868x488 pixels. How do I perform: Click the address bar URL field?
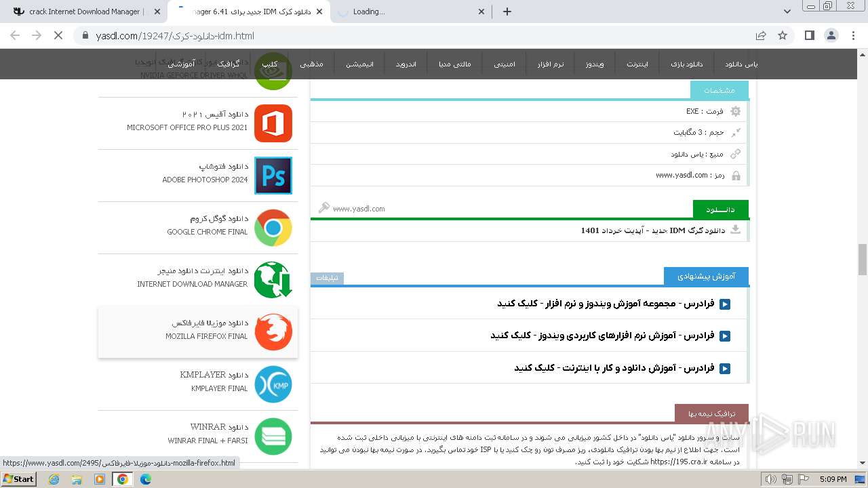coord(407,35)
